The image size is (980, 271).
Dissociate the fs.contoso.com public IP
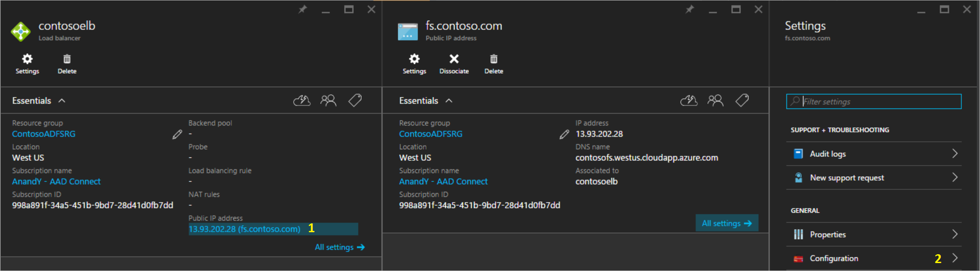click(454, 64)
